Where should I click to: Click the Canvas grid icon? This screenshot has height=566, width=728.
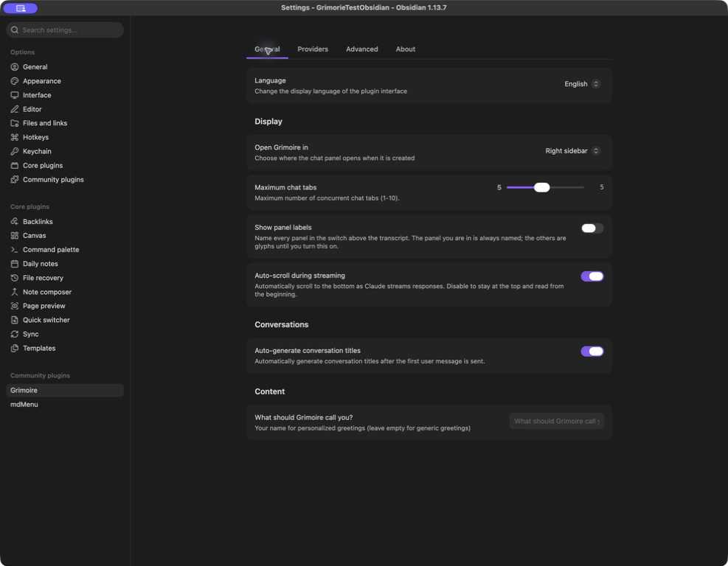click(15, 236)
